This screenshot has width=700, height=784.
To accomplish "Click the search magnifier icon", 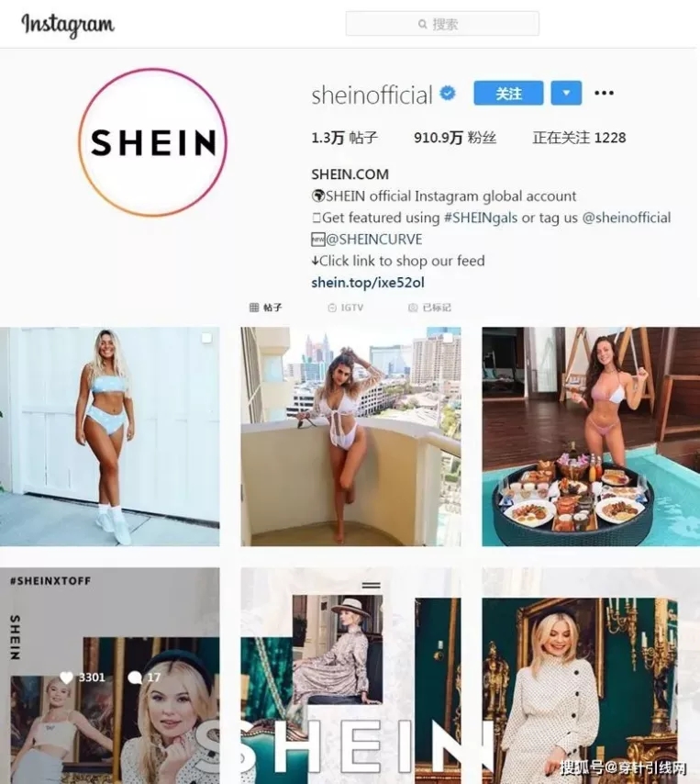I will pos(423,24).
